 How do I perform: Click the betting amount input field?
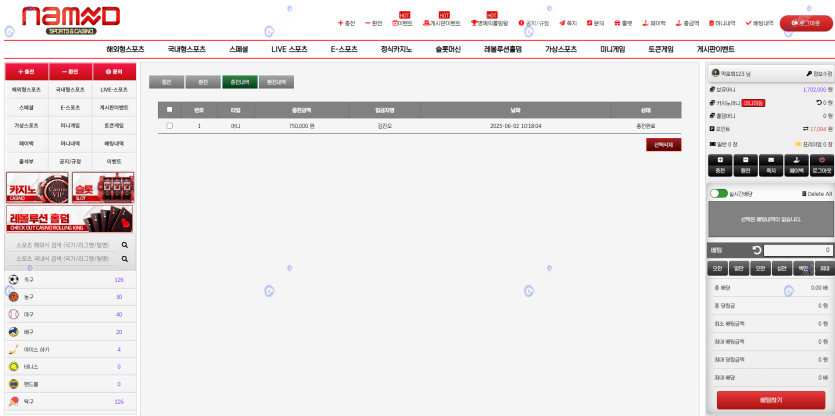point(798,250)
